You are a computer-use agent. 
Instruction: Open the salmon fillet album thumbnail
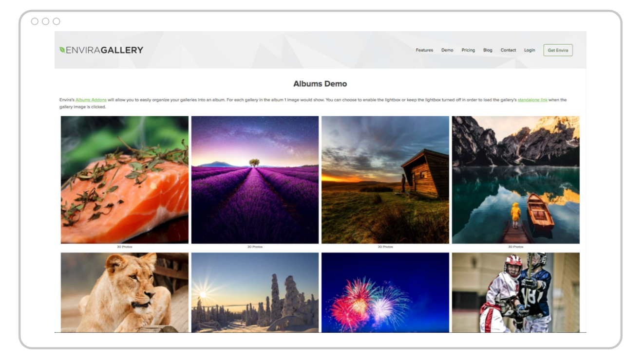[x=125, y=180]
